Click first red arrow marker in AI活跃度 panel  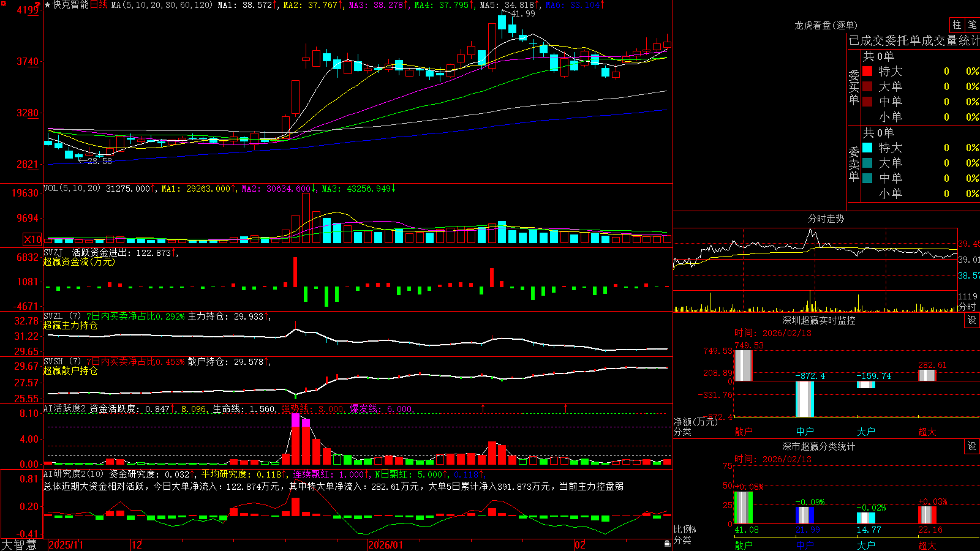[483, 408]
